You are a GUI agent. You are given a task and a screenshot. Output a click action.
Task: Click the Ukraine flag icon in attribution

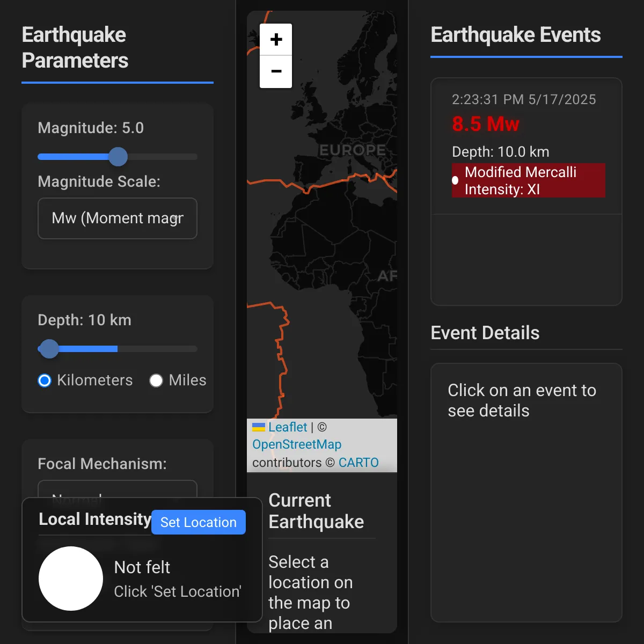tap(259, 427)
